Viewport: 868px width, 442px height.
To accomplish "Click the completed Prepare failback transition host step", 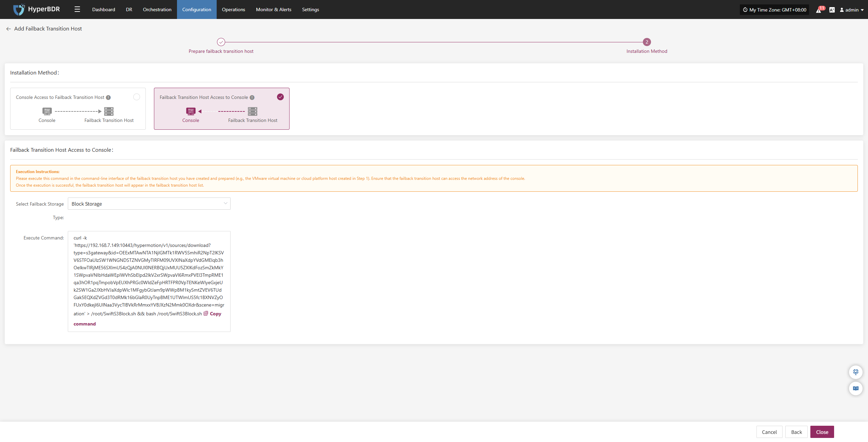I will click(x=221, y=42).
